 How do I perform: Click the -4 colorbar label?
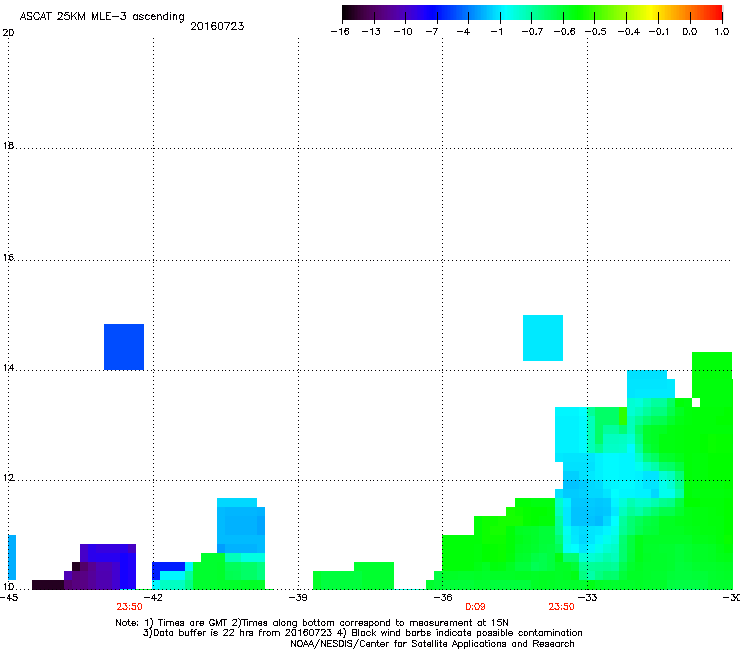(463, 32)
